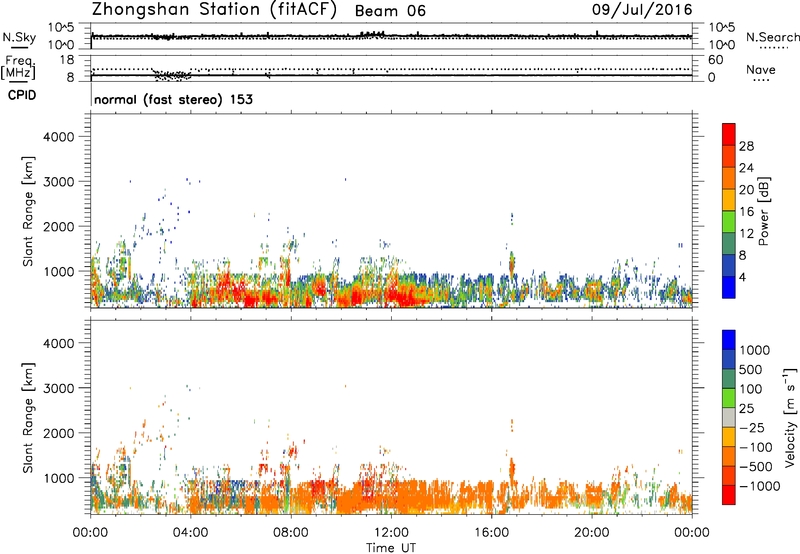800x554 pixels.
Task: Select the 'Freq. [MHz]' axis label
Action: pyautogui.click(x=18, y=67)
